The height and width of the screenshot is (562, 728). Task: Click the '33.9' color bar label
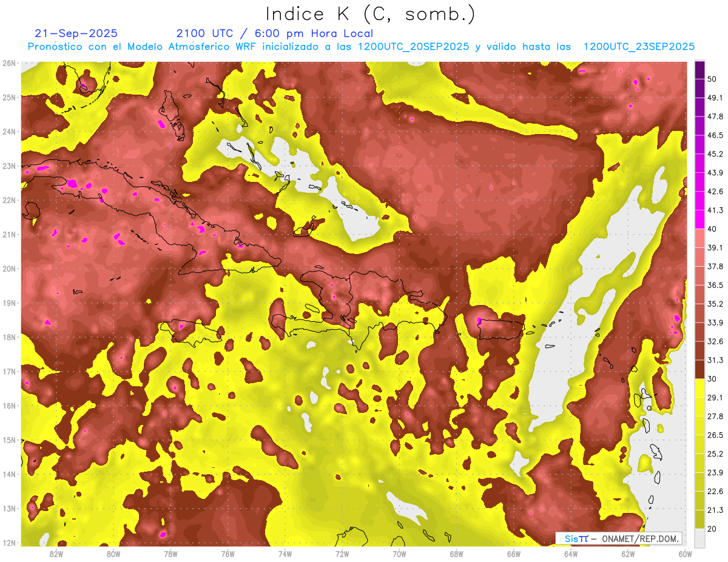click(715, 323)
